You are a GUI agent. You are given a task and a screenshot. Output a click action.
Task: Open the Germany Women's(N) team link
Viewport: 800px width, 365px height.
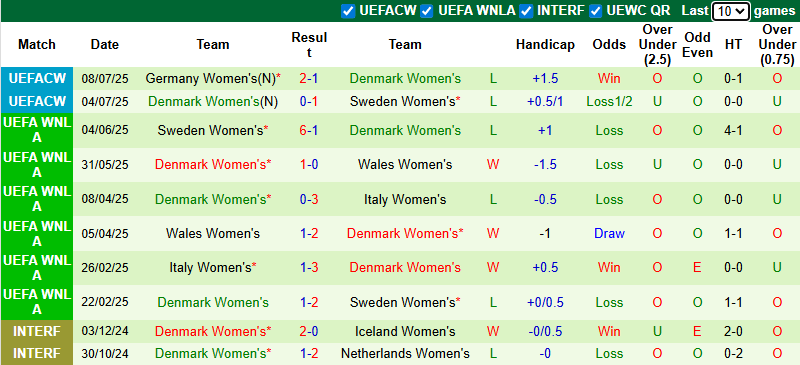[210, 79]
